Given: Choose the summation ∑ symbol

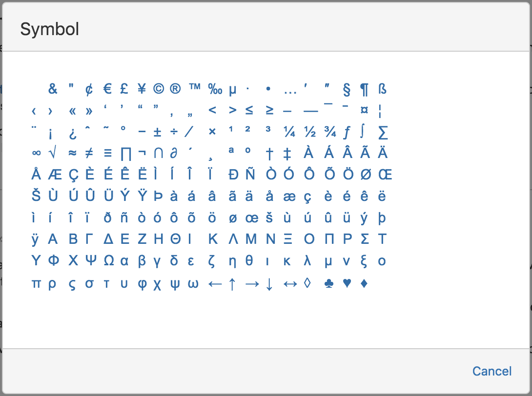Looking at the screenshot, I should point(383,132).
